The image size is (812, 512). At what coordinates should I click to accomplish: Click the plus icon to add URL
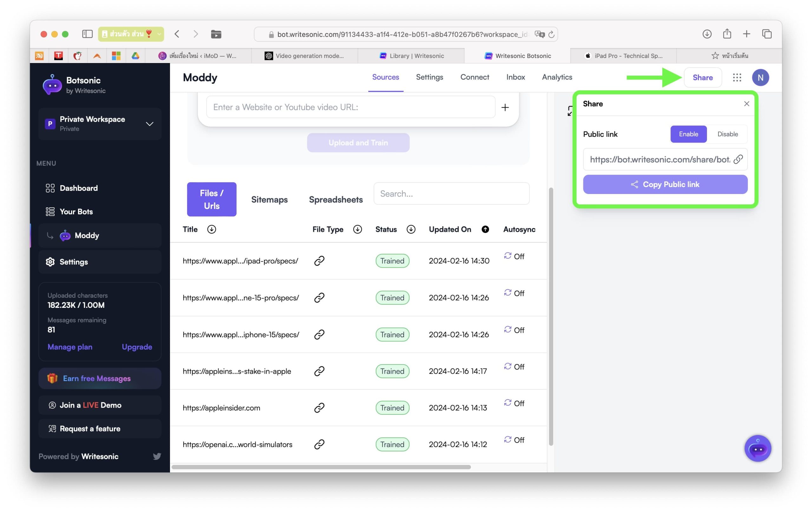[x=505, y=107]
